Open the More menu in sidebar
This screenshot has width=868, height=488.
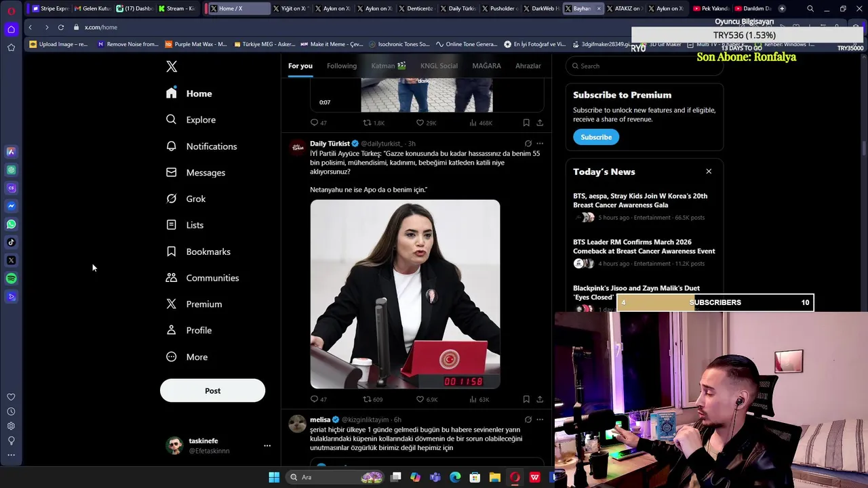(x=186, y=357)
